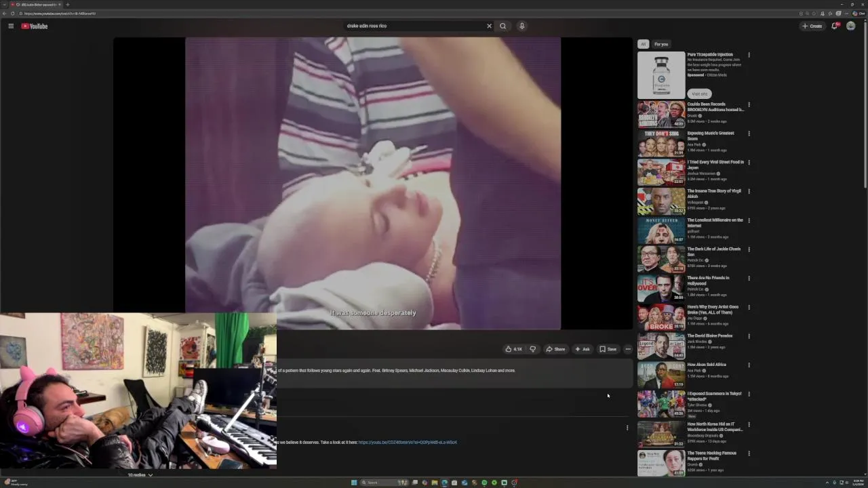868x488 pixels.
Task: Open the account avatar menu
Action: pos(851,26)
